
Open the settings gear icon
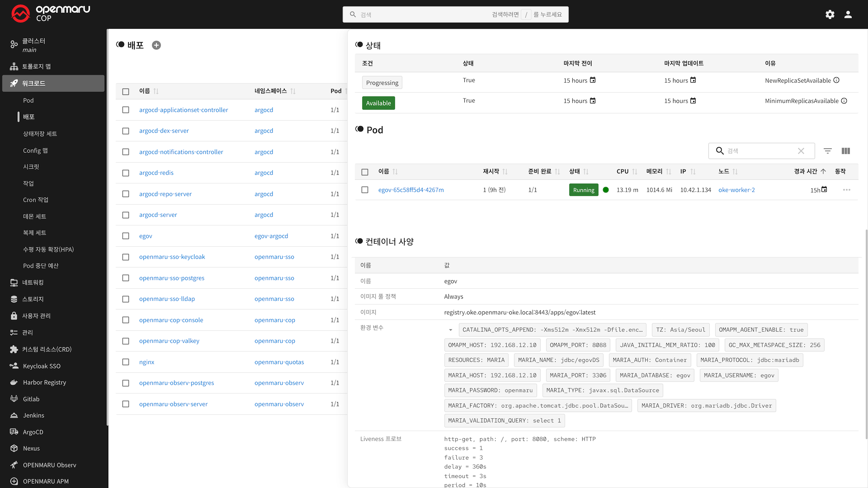click(x=830, y=14)
